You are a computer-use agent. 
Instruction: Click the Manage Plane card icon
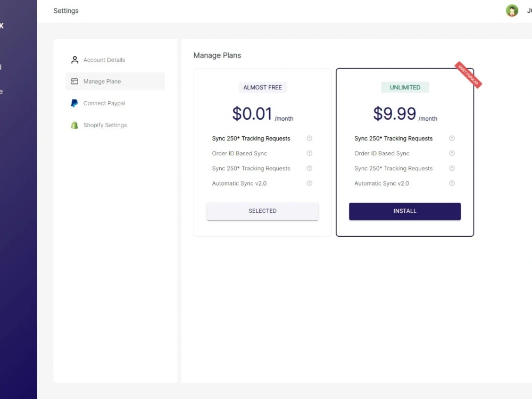tap(74, 81)
